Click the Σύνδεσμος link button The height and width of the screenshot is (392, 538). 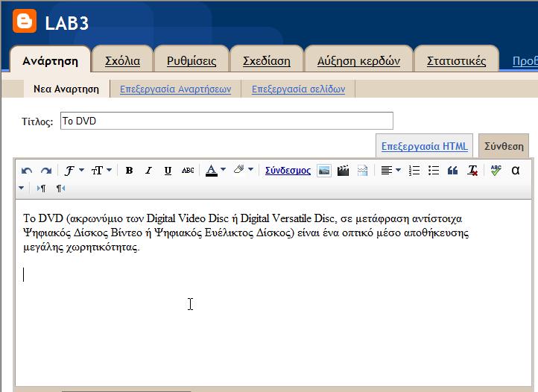[x=288, y=171]
